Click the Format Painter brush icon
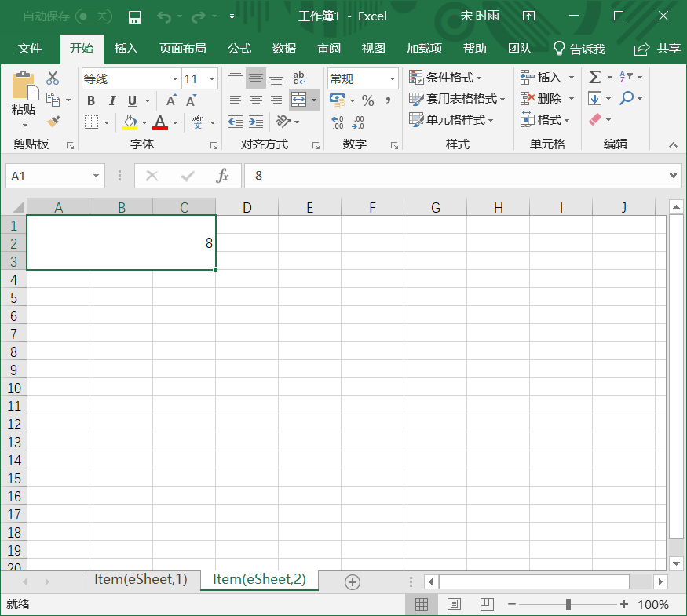 (x=53, y=121)
